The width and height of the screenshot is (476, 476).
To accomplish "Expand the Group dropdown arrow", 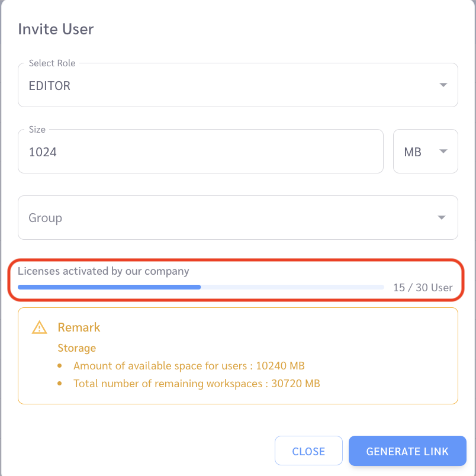I will coord(442,217).
